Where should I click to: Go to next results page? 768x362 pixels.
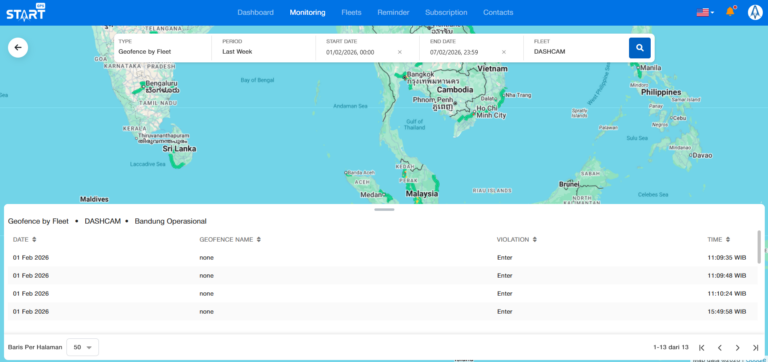pos(738,347)
